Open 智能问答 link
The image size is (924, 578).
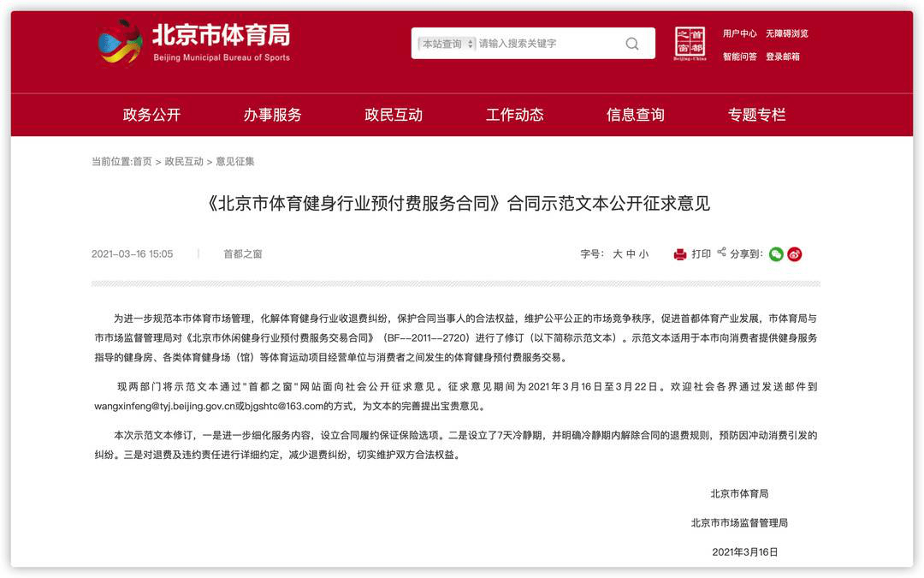(739, 57)
